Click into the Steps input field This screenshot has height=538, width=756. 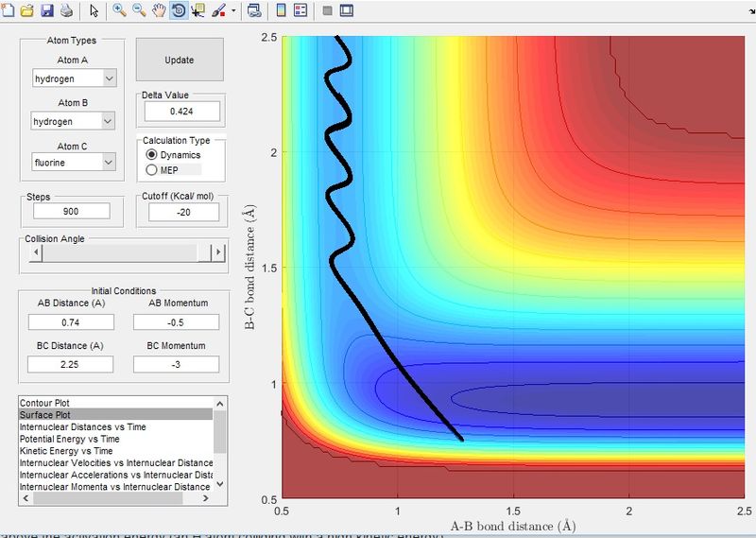pos(72,212)
